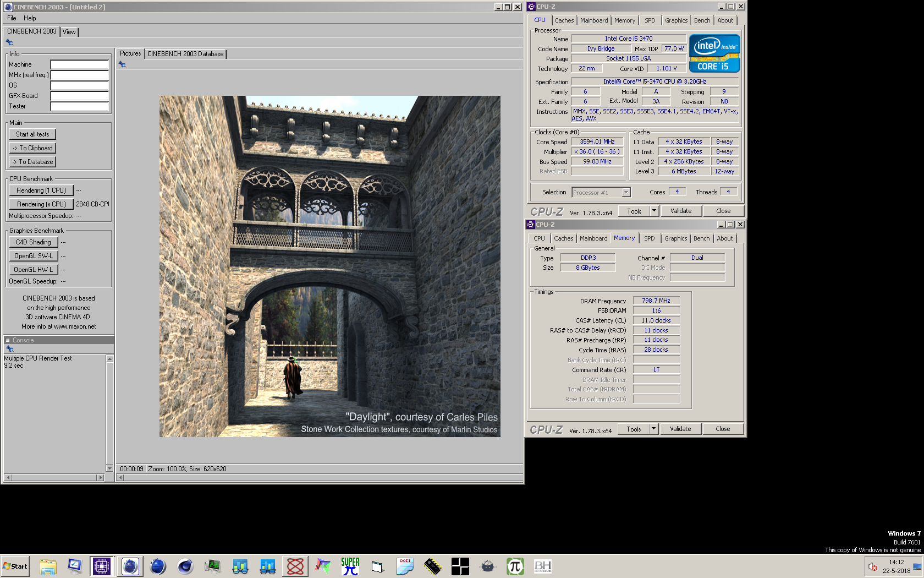Click Tools button in Memory-tab CPU-Z window
Viewport: 924px width, 578px height.
tap(634, 429)
